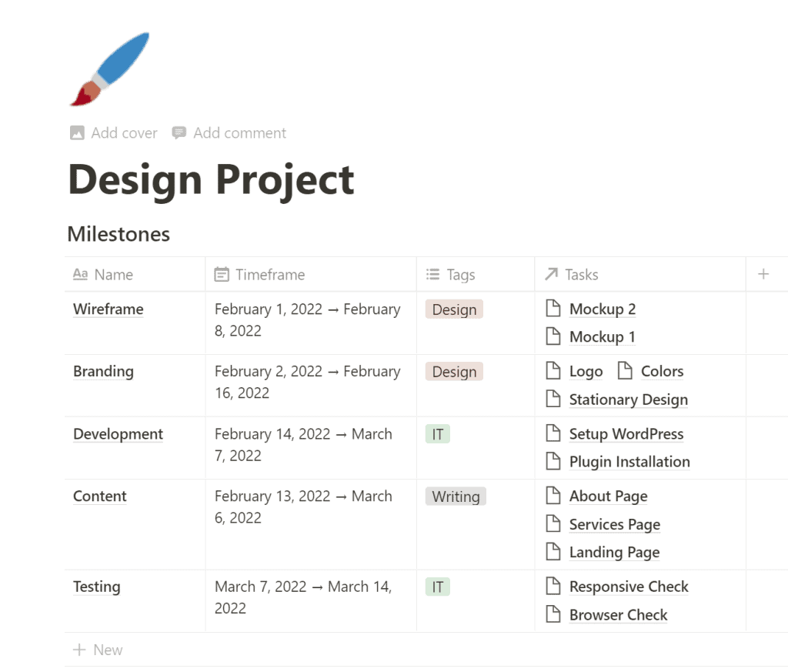Open the add property plus menu
Viewport: 788px width, 672px height.
point(763,273)
